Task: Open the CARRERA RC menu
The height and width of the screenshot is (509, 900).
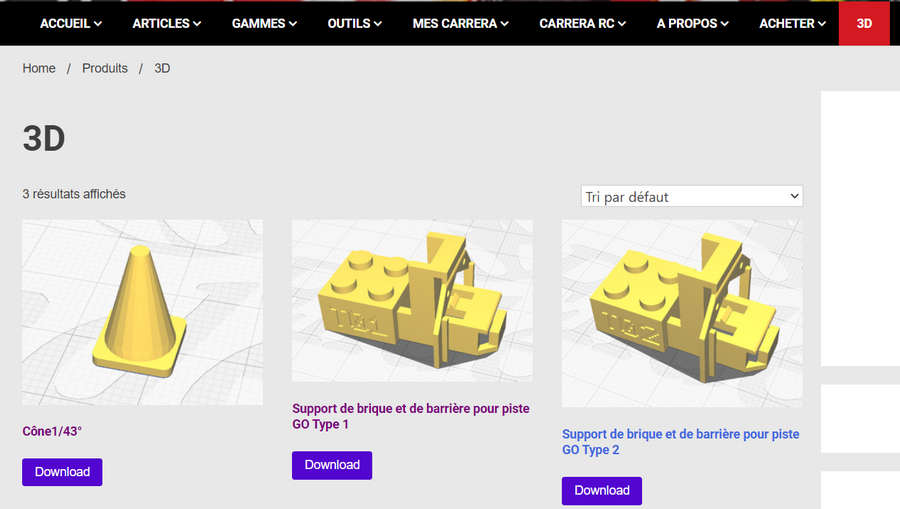Action: click(x=582, y=24)
